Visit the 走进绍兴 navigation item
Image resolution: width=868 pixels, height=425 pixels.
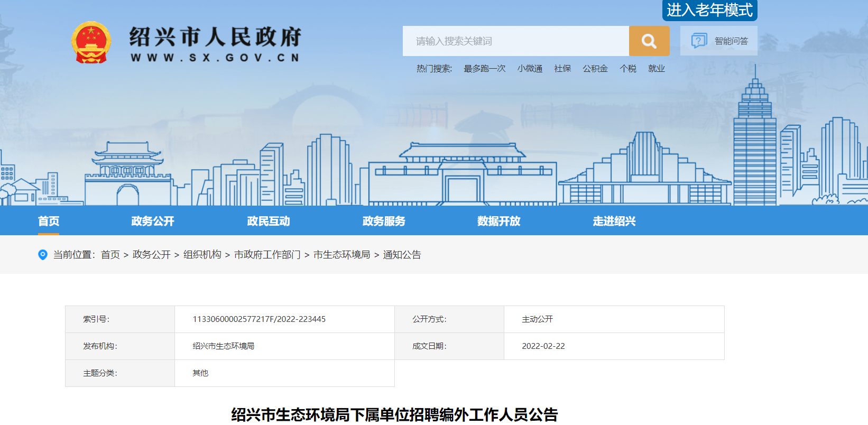point(614,221)
